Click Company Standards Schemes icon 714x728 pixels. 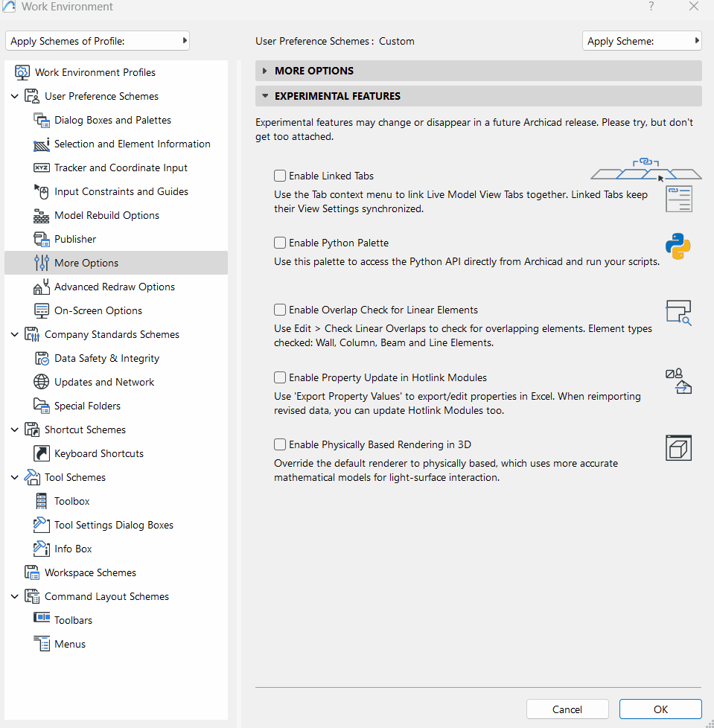point(32,334)
